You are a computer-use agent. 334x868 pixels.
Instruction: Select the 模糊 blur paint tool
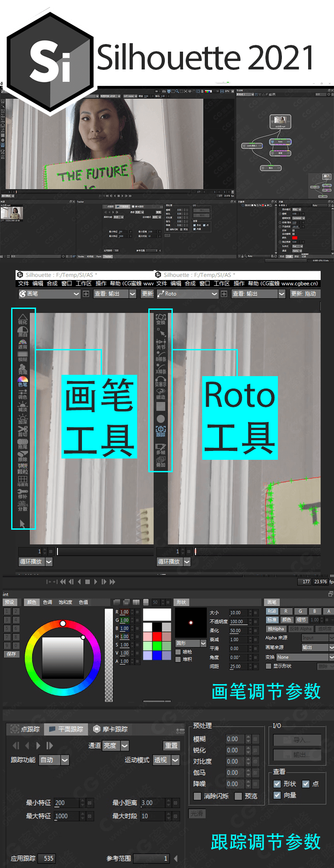pos(23,356)
